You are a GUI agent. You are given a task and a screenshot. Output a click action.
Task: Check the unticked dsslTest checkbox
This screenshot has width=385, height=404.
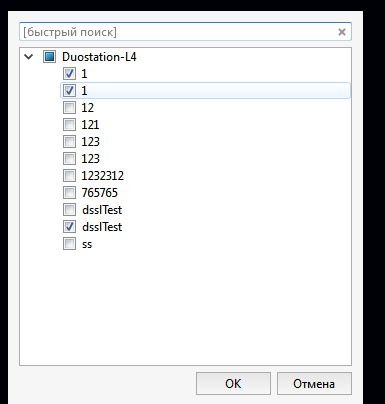coord(69,210)
